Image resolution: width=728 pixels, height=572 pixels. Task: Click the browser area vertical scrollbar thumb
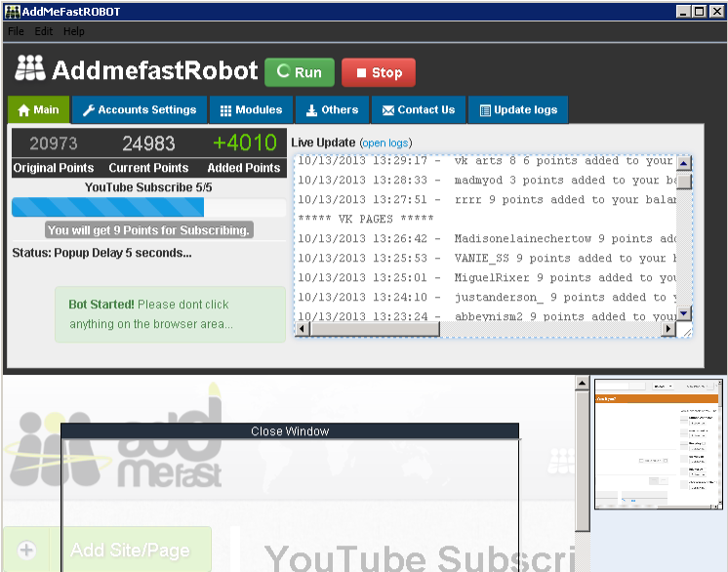pyautogui.click(x=583, y=461)
